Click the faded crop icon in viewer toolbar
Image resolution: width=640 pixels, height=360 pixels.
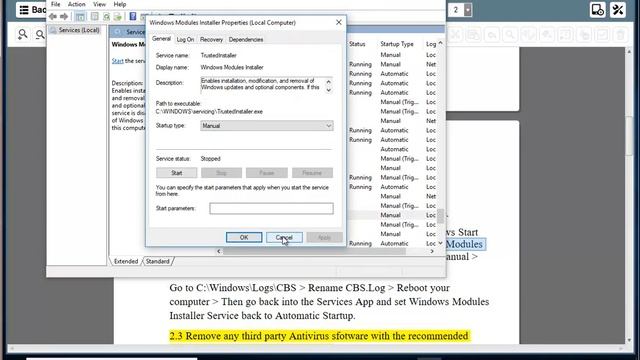[x=455, y=35]
